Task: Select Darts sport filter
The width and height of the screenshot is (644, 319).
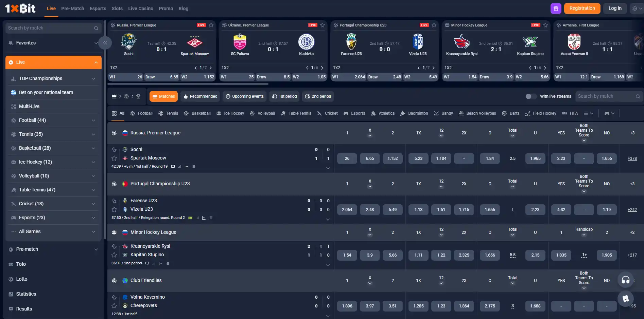Action: coord(511,113)
